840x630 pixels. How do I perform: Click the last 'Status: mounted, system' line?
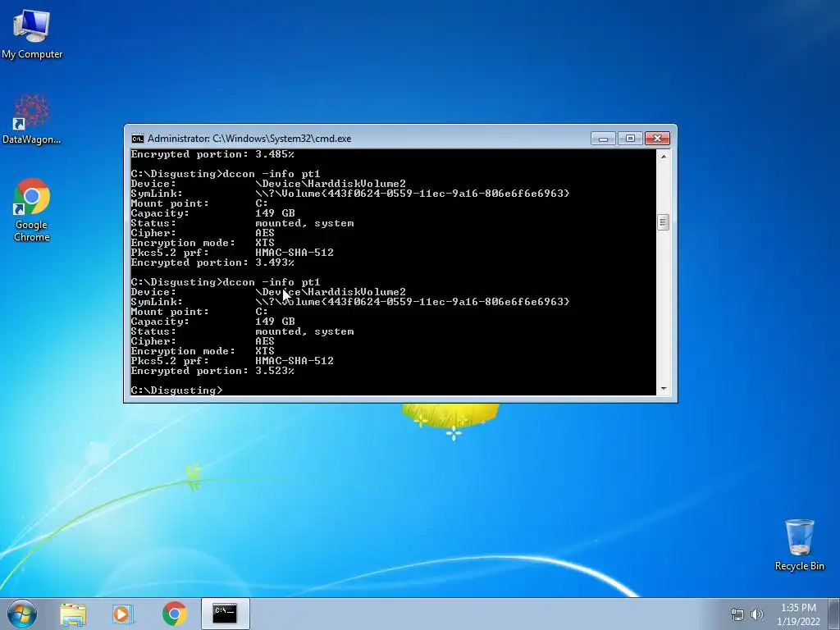point(242,331)
